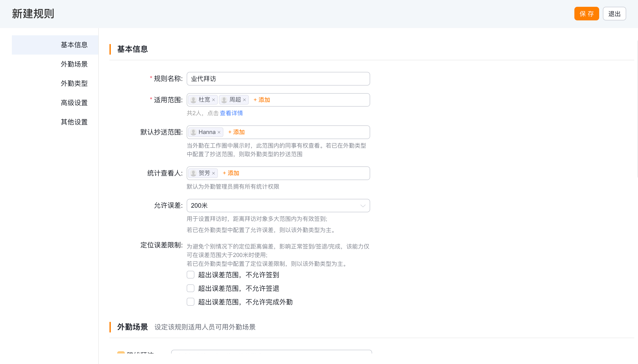Add a person to 默认抄送范围
638x364 pixels.
point(236,132)
